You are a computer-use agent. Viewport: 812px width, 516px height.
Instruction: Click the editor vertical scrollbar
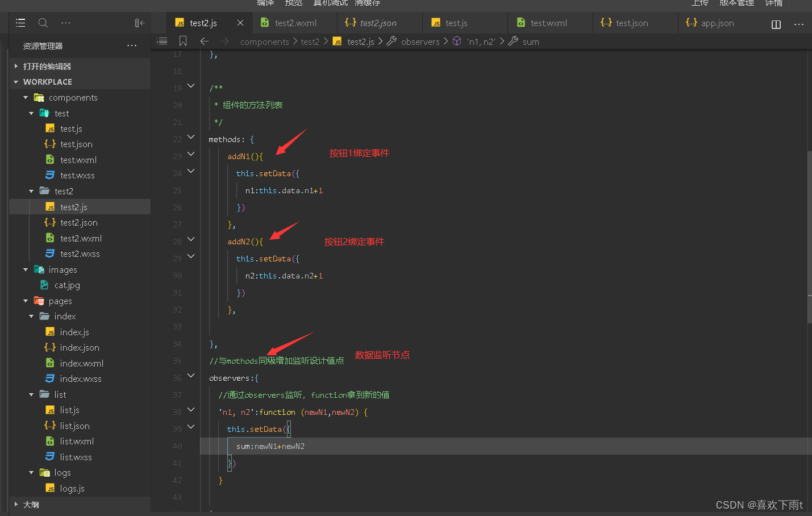tap(809, 238)
